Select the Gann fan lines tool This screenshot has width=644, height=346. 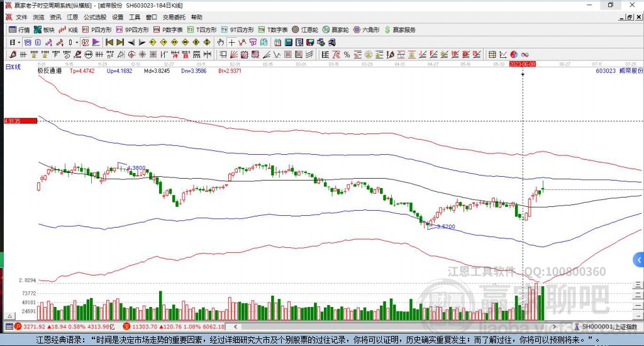(234, 54)
